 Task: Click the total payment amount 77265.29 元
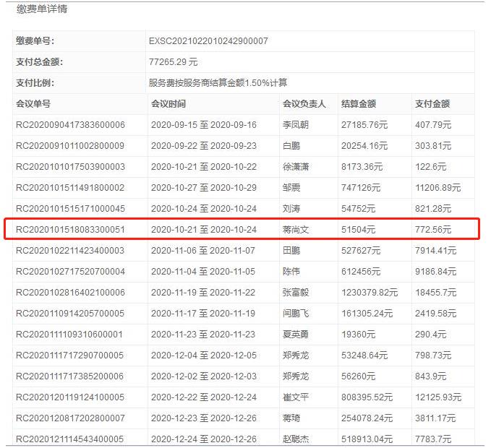(173, 62)
